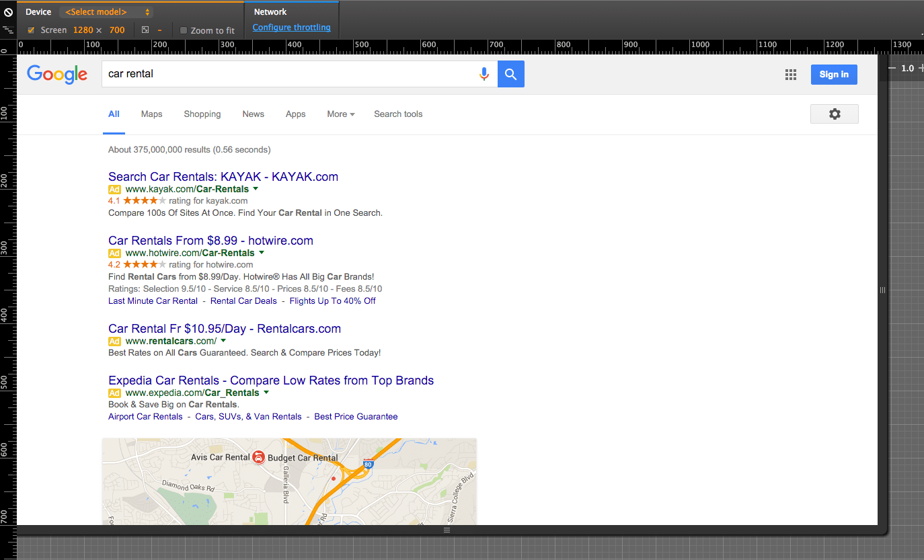Image resolution: width=924 pixels, height=560 pixels.
Task: Expand the rentalcars.com ad URL arrow
Action: (223, 341)
